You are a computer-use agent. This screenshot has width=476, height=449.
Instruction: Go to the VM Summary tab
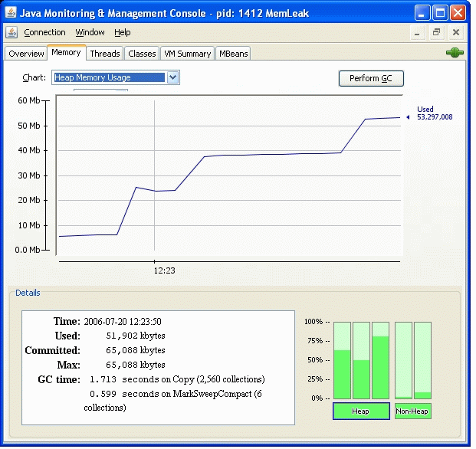click(188, 54)
